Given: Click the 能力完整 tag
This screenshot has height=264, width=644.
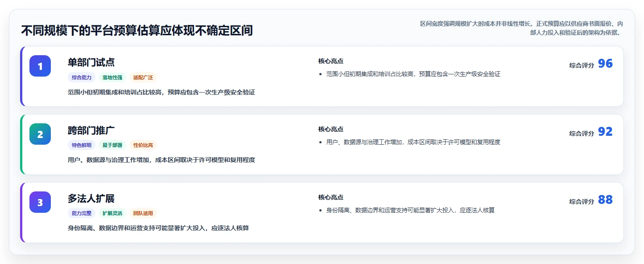Looking at the screenshot, I should tap(82, 213).
